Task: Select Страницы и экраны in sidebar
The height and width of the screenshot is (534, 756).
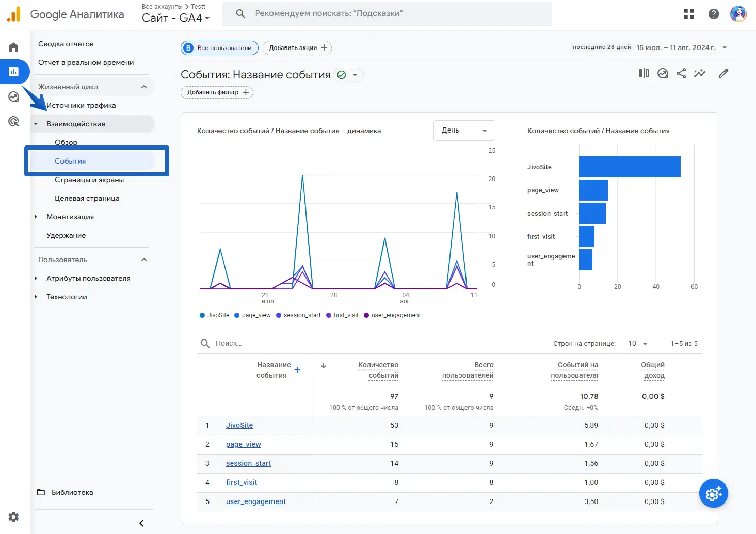Action: pos(89,180)
